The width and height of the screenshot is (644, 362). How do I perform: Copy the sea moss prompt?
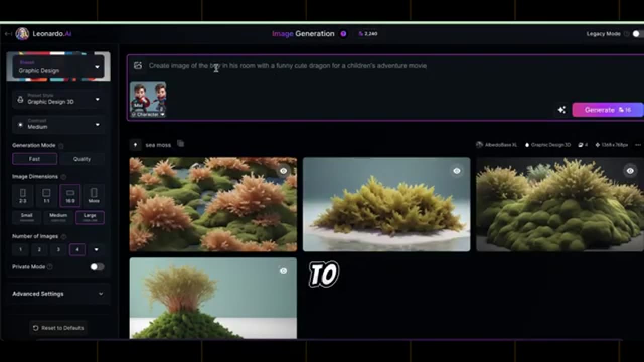point(180,144)
